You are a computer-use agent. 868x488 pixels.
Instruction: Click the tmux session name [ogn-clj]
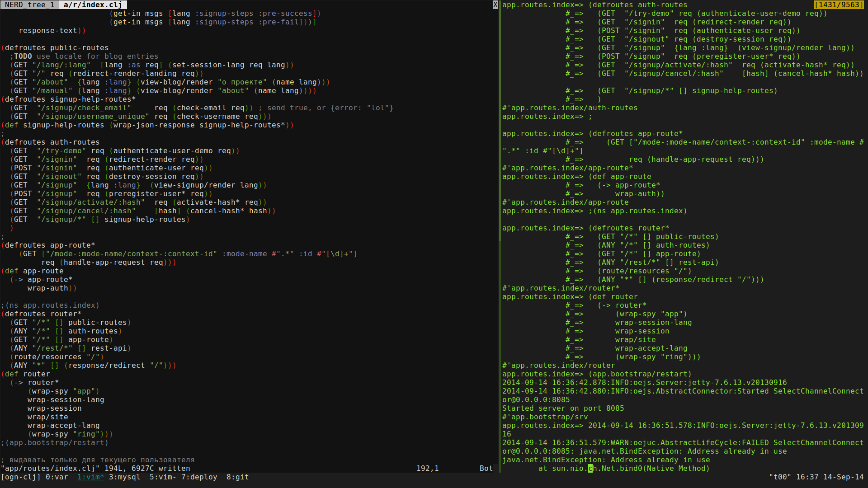point(21,477)
